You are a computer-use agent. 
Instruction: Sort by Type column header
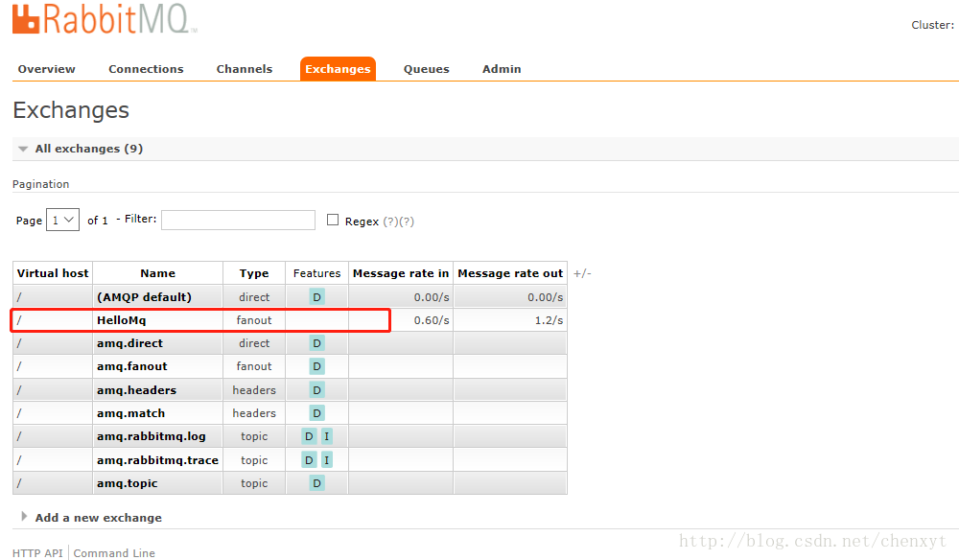point(254,273)
